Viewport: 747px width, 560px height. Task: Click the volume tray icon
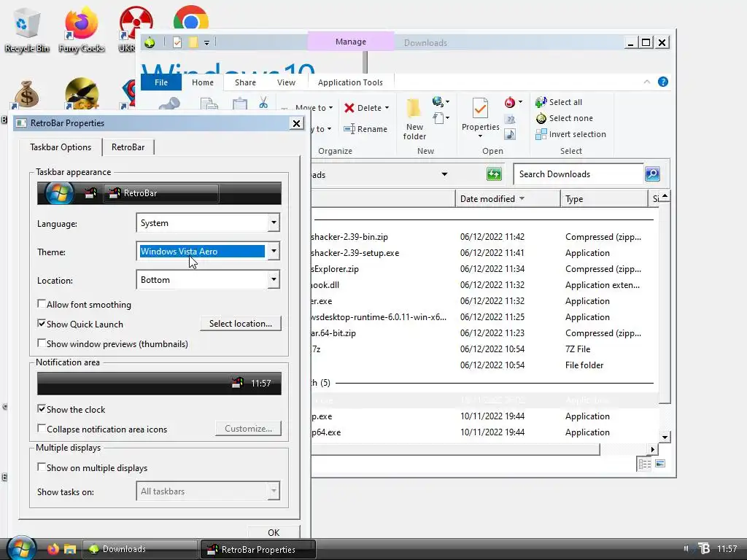click(x=686, y=548)
